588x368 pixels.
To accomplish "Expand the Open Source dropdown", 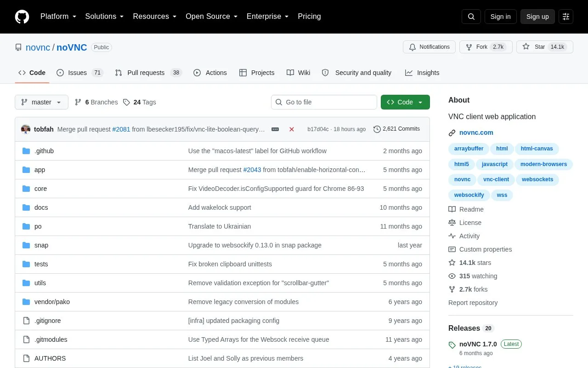I will [212, 17].
